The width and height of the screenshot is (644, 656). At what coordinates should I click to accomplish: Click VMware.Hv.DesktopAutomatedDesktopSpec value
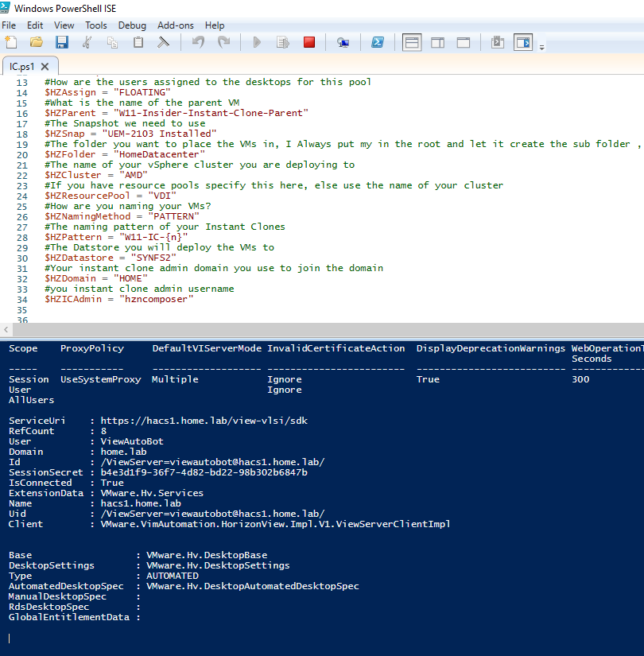tap(252, 586)
